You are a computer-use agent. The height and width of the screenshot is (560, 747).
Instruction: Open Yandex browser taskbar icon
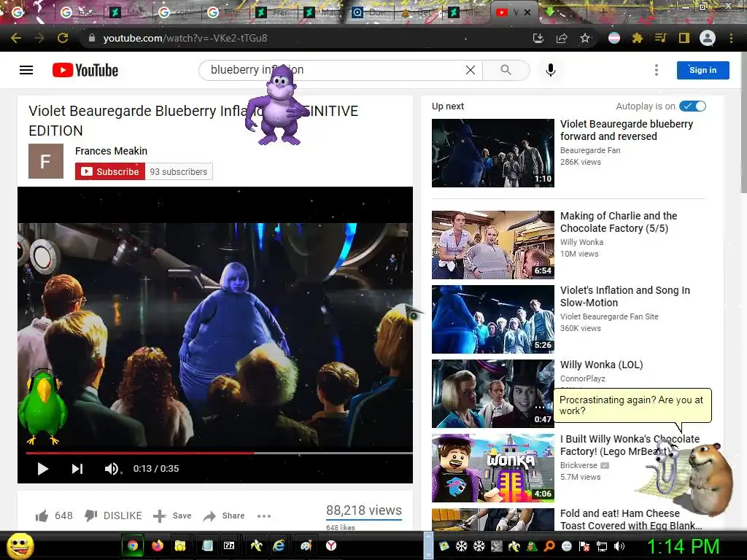point(331,545)
